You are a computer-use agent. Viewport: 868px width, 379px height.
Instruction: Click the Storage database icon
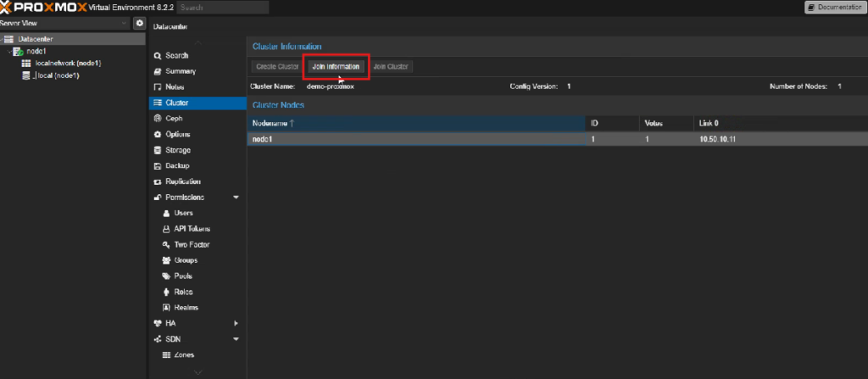click(158, 150)
